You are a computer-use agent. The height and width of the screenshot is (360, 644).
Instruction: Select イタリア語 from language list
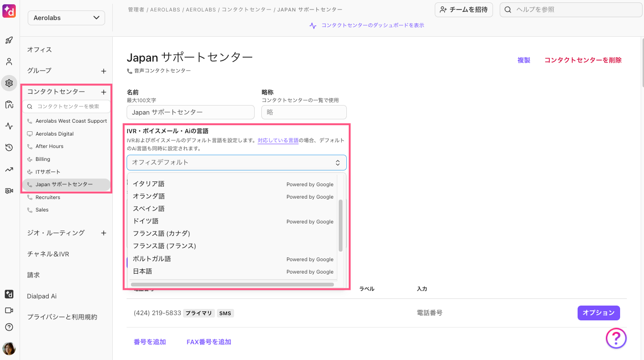coord(233,184)
